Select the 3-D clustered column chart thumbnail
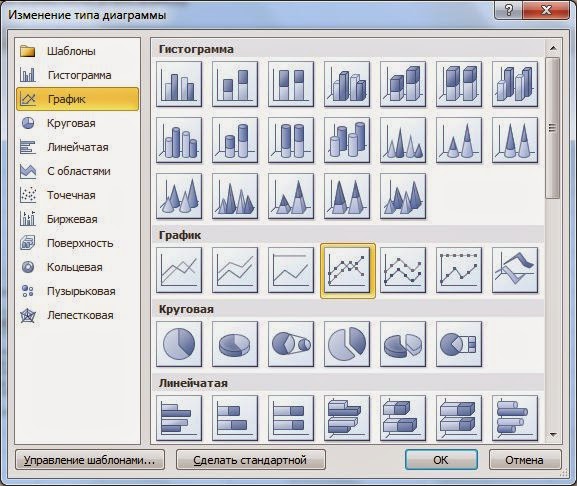The height and width of the screenshot is (486, 577). coord(347,84)
